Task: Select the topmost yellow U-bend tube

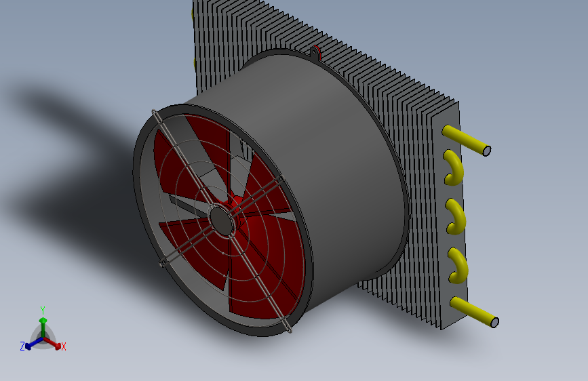Action: [x=453, y=167]
